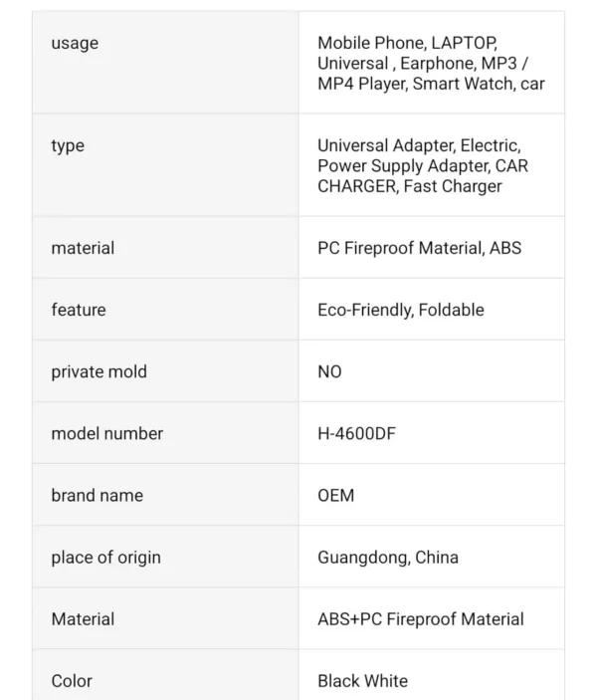This screenshot has height=700, width=597.
Task: Click the "feature" row label
Action: (79, 310)
